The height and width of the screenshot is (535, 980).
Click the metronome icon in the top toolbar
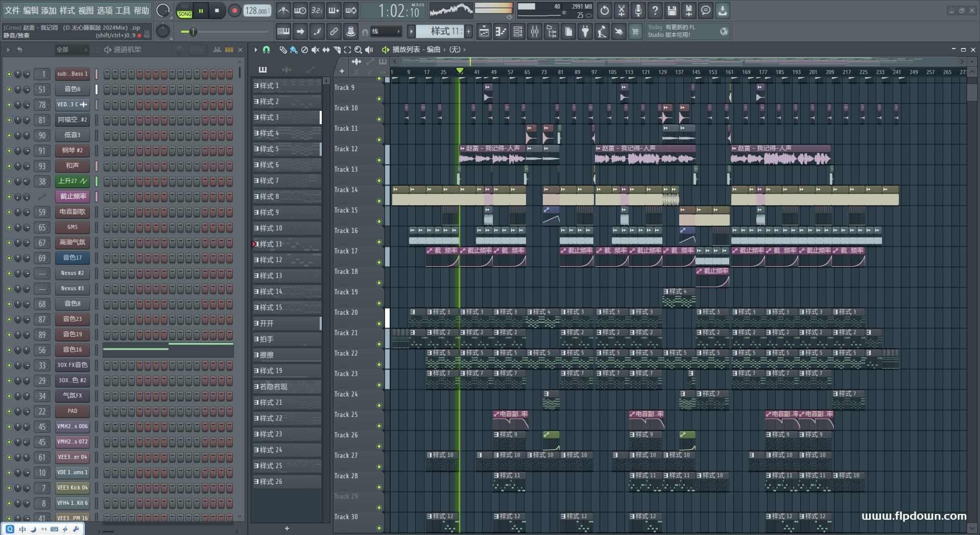coord(283,10)
